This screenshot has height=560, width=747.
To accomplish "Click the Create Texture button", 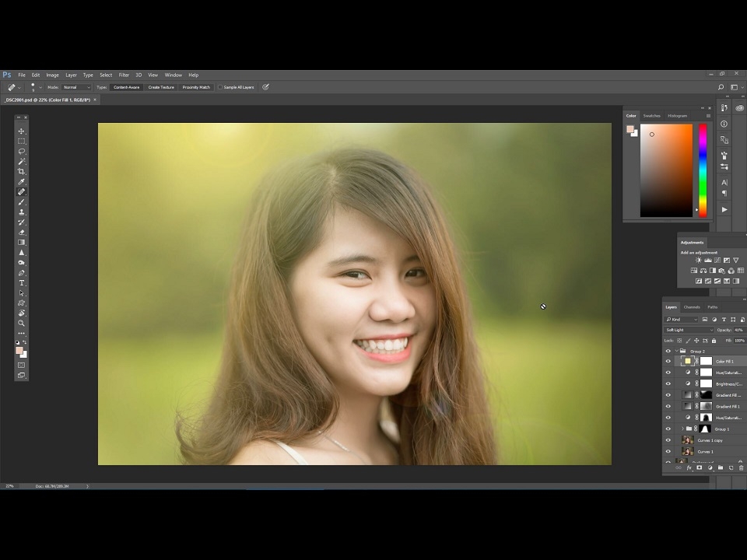I will 161,87.
